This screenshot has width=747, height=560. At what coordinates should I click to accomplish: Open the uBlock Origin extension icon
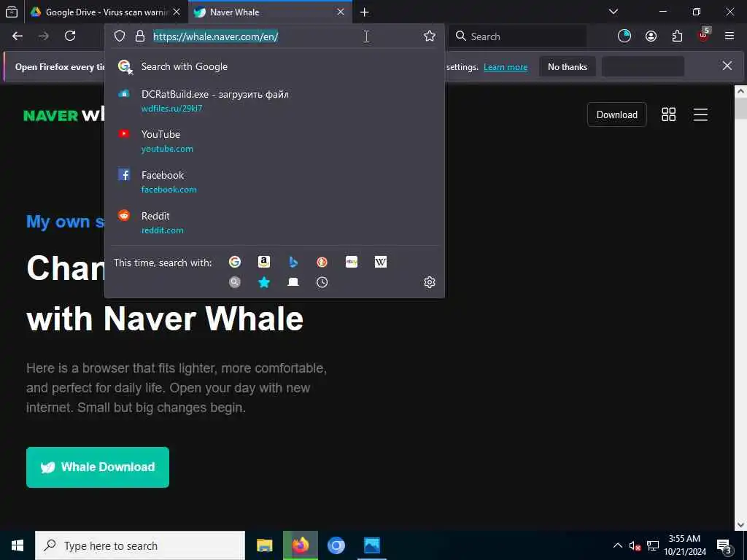704,35
